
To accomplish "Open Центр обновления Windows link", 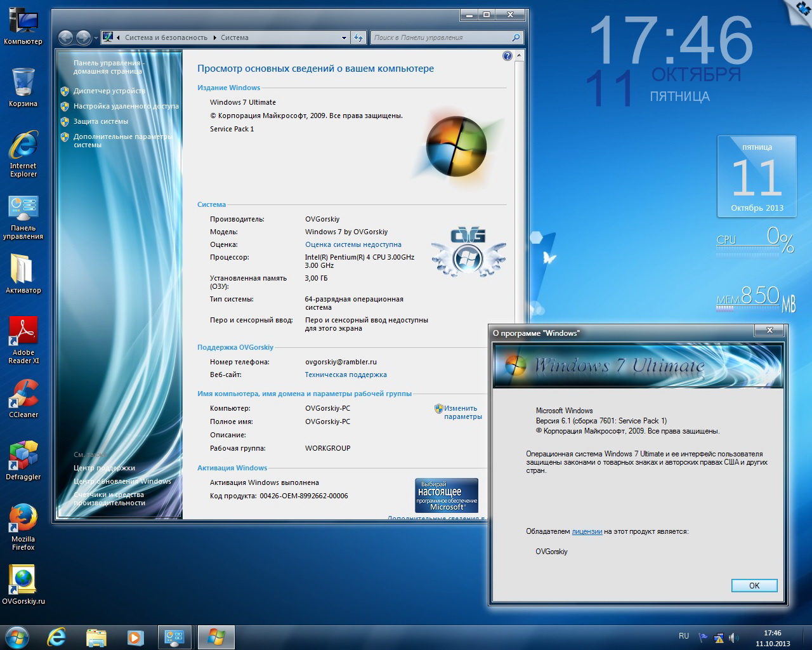I will pyautogui.click(x=122, y=481).
